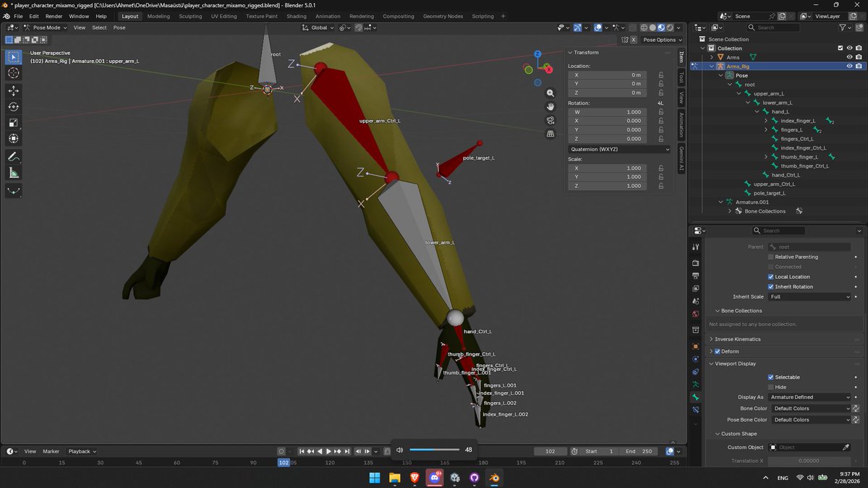The width and height of the screenshot is (868, 488).
Task: Select the Select Box tool in toolbar
Action: (14, 56)
